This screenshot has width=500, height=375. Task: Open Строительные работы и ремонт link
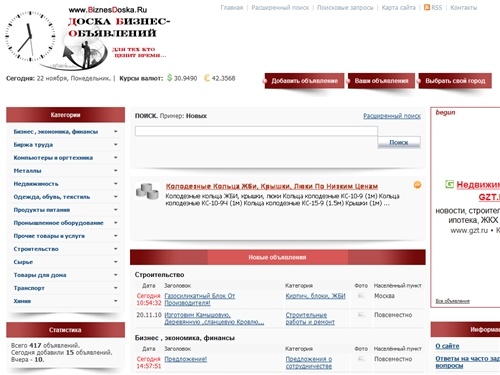click(310, 318)
